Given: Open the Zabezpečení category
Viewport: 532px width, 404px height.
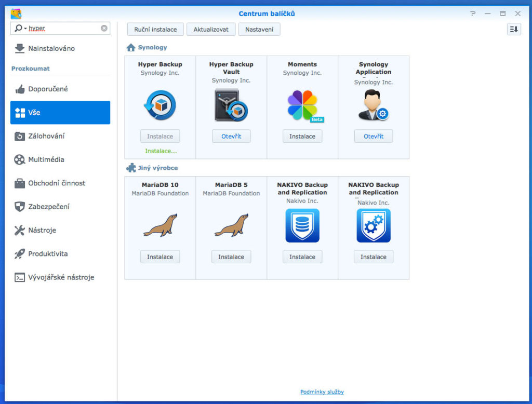Looking at the screenshot, I should click(60, 207).
